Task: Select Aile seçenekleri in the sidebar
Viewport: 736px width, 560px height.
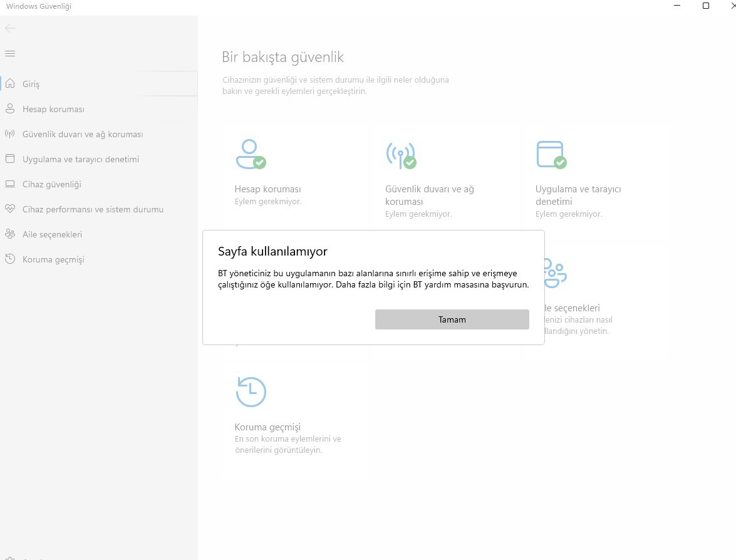Action: (52, 234)
